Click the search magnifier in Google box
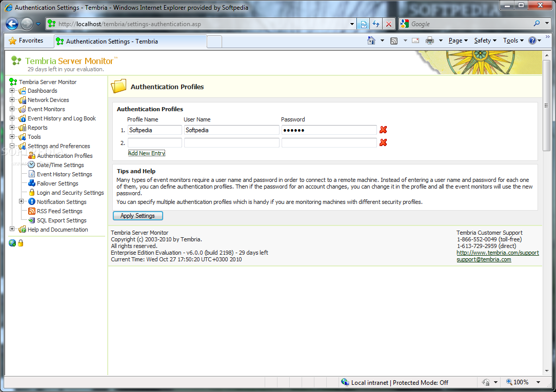 click(x=537, y=24)
